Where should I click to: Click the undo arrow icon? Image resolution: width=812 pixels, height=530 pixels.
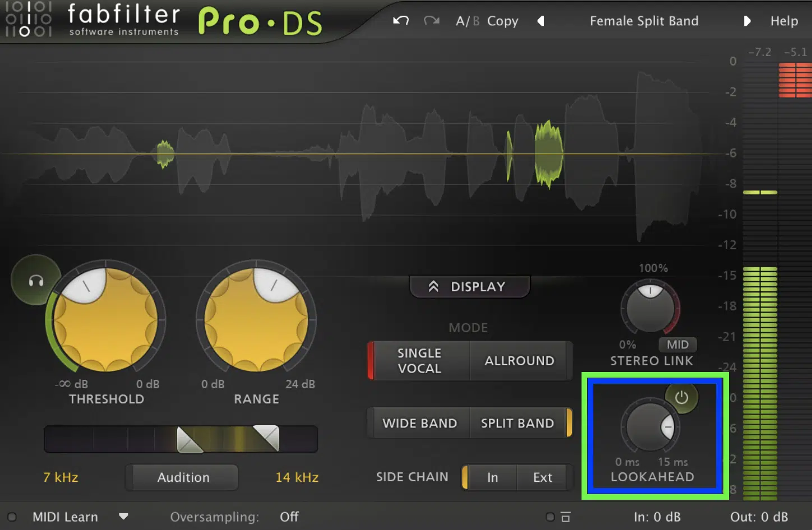pyautogui.click(x=400, y=21)
